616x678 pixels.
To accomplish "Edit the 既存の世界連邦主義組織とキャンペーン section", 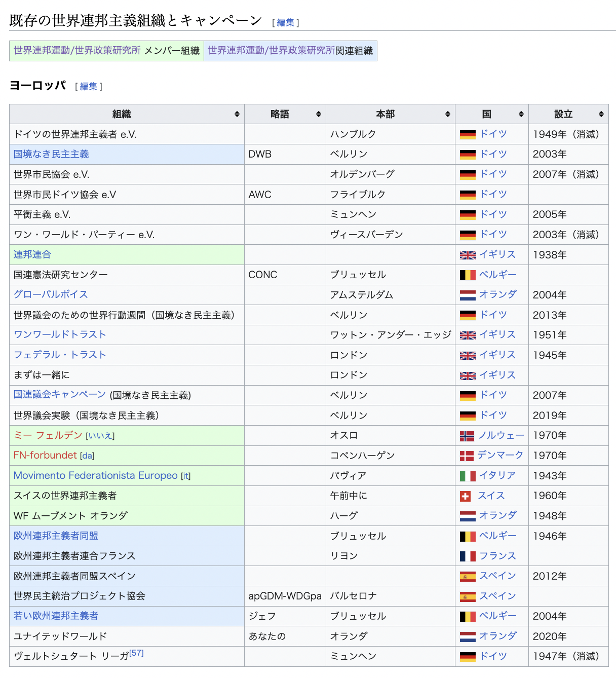I will (286, 22).
